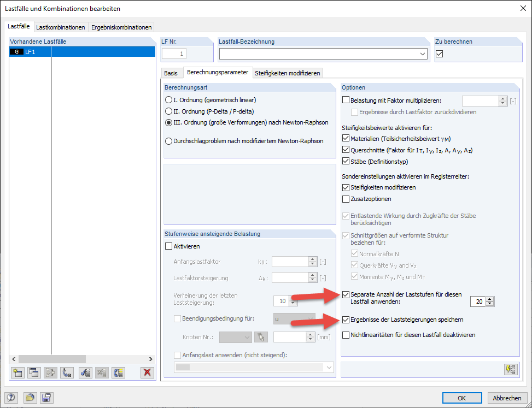532x408 pixels.
Task: Uncheck Querschnitte factor checkbox
Action: tap(346, 150)
